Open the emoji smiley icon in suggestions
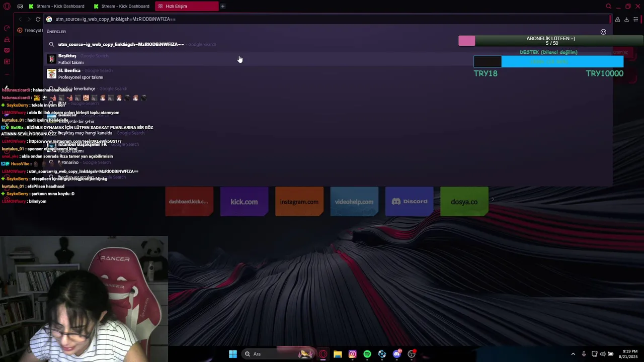The image size is (644, 362). [x=603, y=32]
